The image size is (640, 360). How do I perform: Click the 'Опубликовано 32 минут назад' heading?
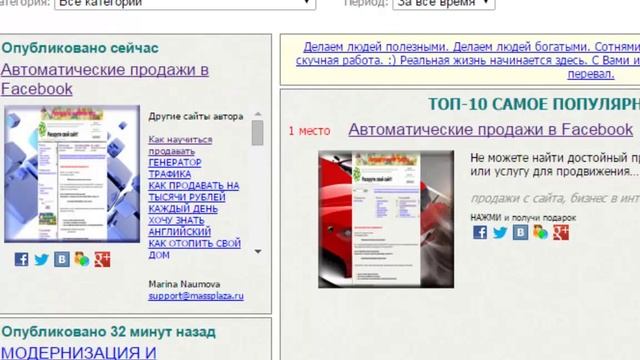pos(109,332)
